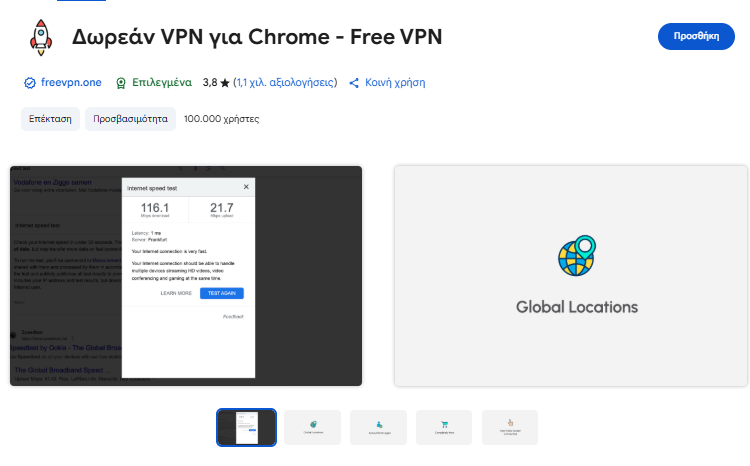Select the pointing hand thumbnail

click(510, 427)
